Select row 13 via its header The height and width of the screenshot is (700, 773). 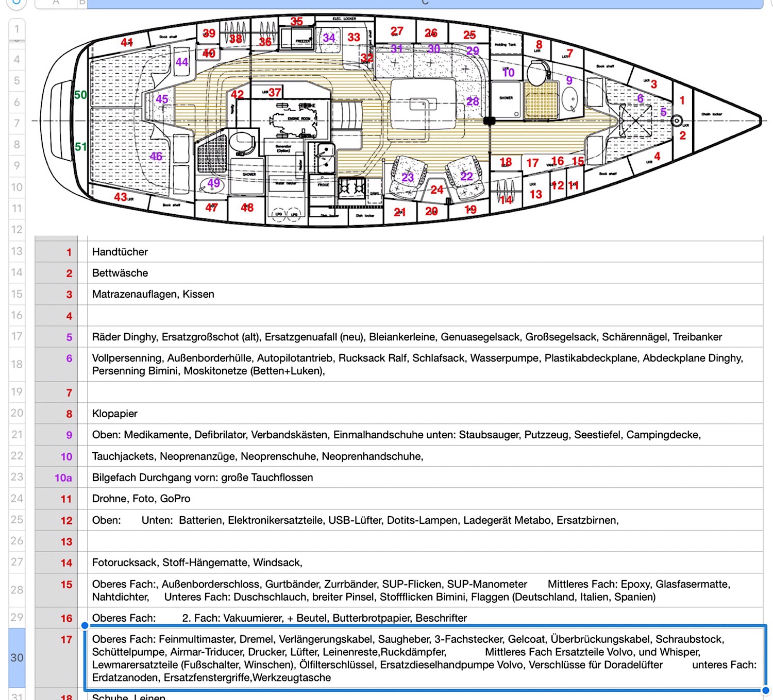(x=16, y=251)
